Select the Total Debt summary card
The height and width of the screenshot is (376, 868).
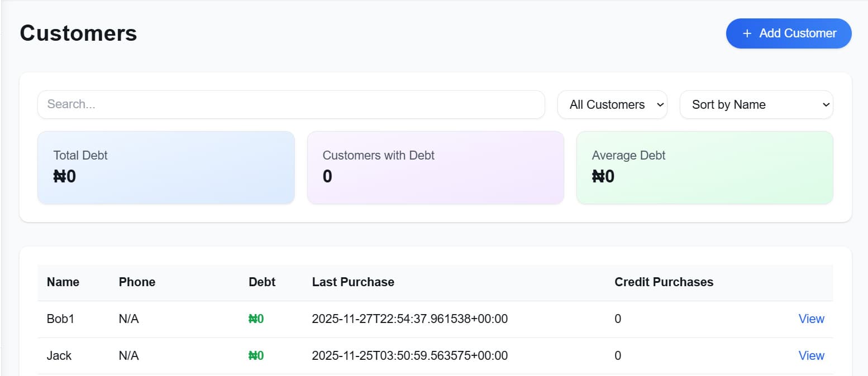pos(166,167)
